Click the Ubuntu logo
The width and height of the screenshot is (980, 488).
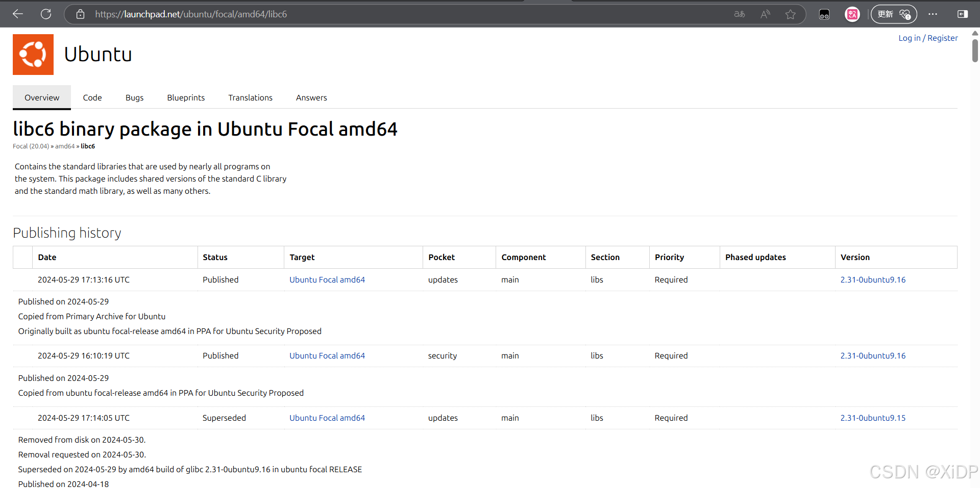click(x=33, y=55)
